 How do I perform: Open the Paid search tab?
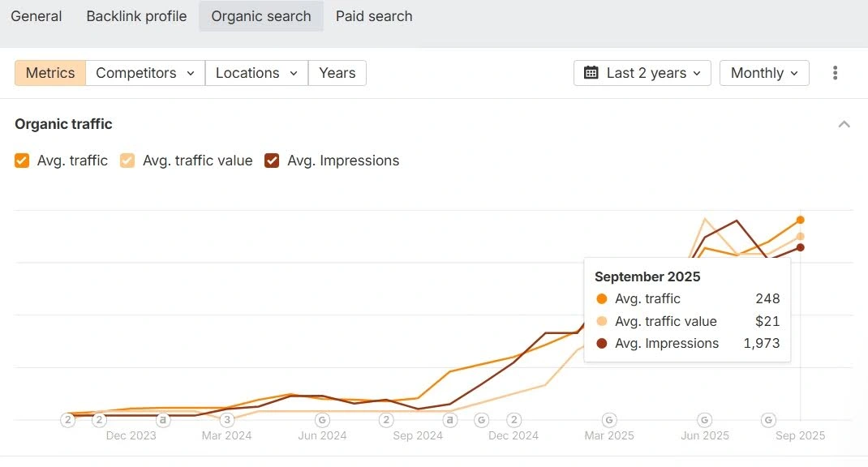tap(374, 16)
